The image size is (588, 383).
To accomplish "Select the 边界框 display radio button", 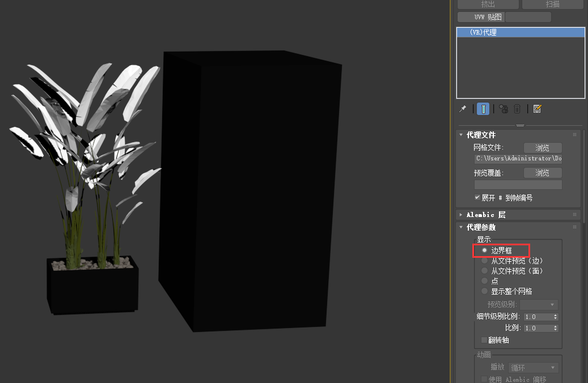I will click(485, 250).
